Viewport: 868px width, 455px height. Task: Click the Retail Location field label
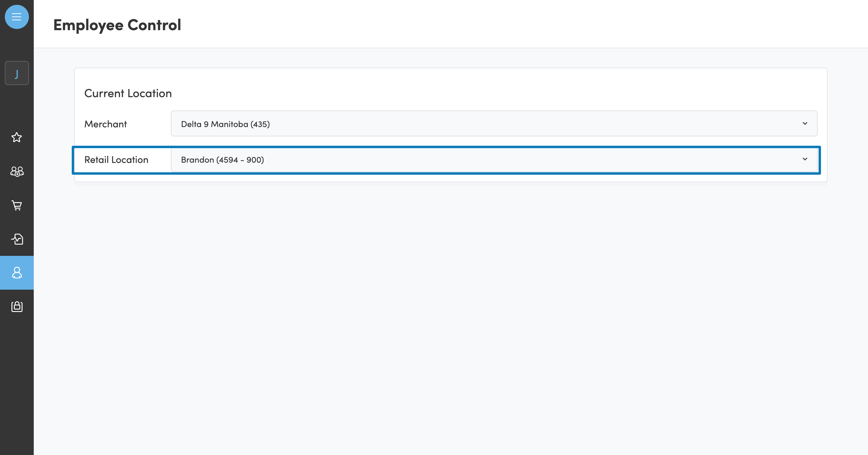[116, 160]
